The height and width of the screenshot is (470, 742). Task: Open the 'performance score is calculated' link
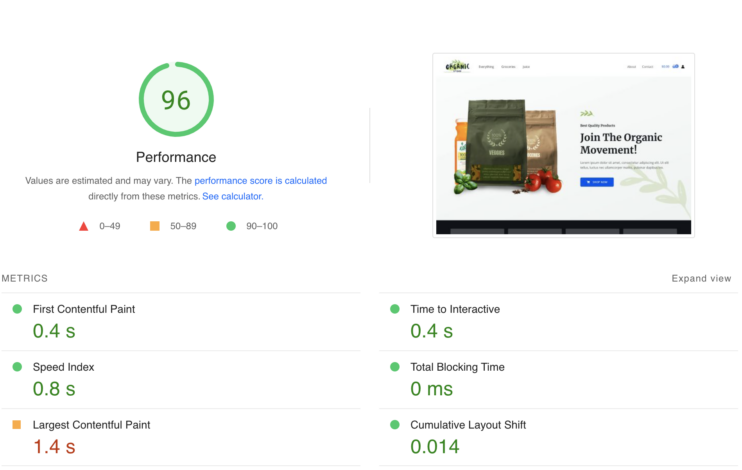(261, 181)
